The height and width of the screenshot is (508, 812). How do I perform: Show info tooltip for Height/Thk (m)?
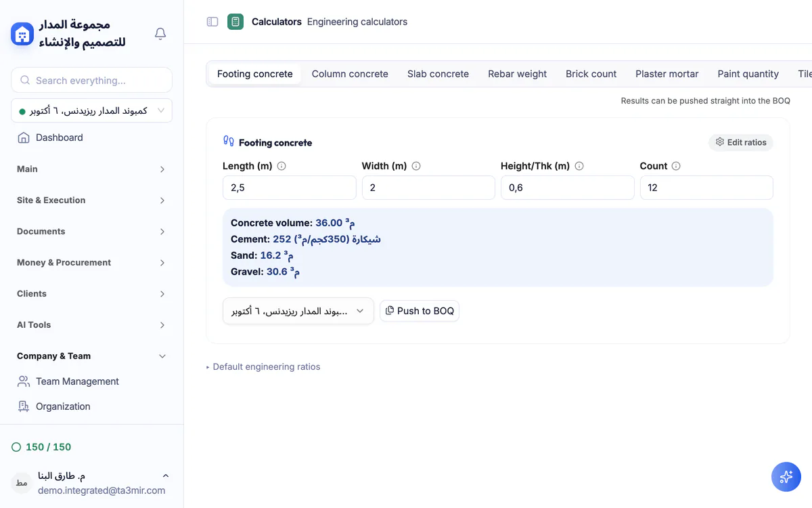579,166
